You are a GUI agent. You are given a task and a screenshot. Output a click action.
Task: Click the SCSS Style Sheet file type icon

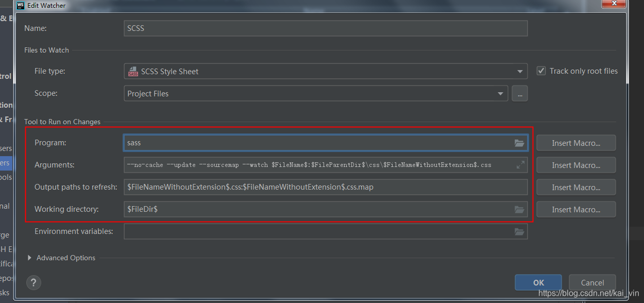133,71
